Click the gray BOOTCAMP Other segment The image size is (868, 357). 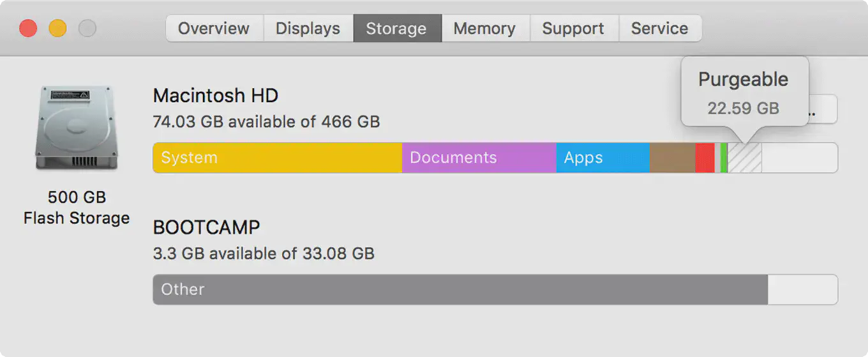click(460, 289)
